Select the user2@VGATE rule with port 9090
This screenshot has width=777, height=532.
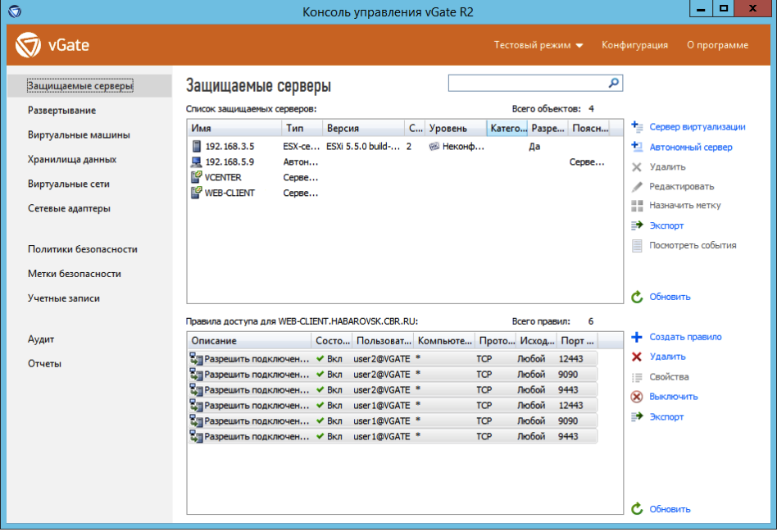pyautogui.click(x=381, y=375)
